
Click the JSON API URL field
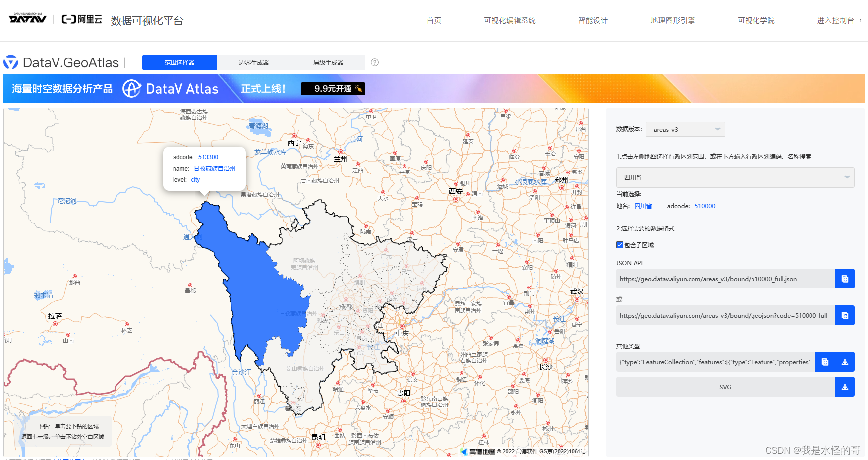pos(725,279)
